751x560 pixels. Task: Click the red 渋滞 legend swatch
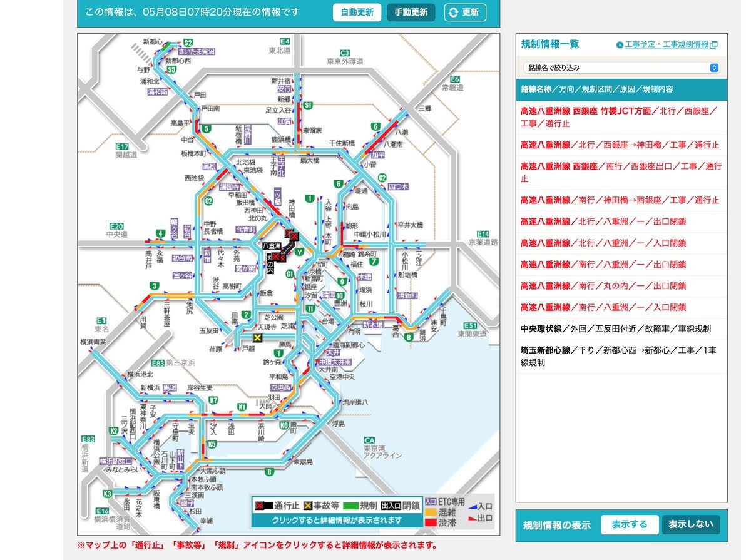click(x=431, y=522)
